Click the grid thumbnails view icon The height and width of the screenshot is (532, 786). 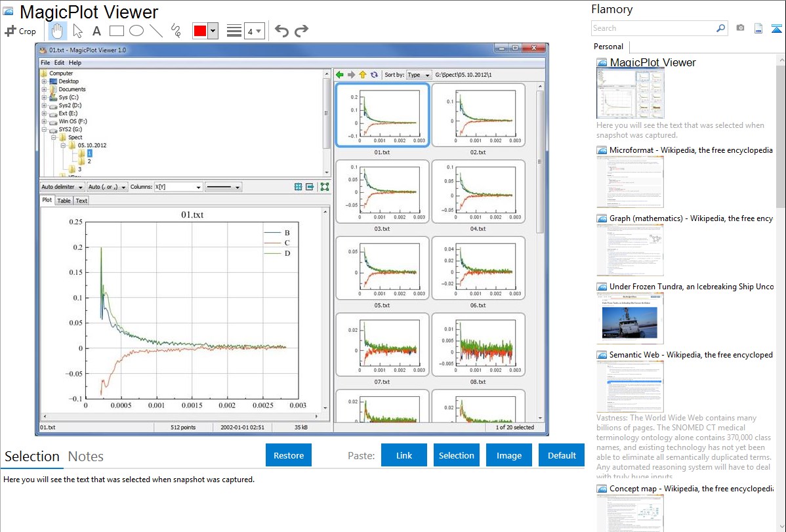click(299, 187)
